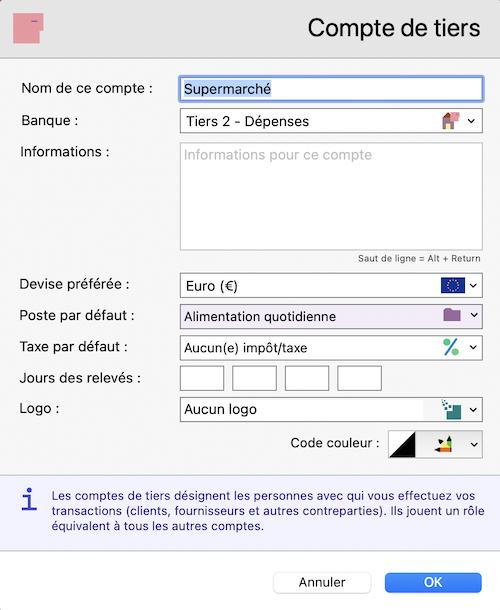
Task: Click the Nom de ce compte field
Action: (331, 89)
